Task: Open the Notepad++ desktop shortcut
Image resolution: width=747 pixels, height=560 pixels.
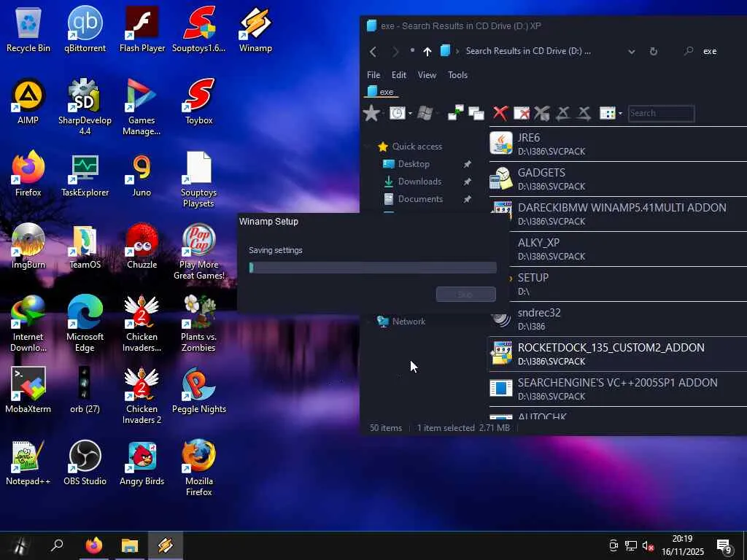Action: pos(28,462)
